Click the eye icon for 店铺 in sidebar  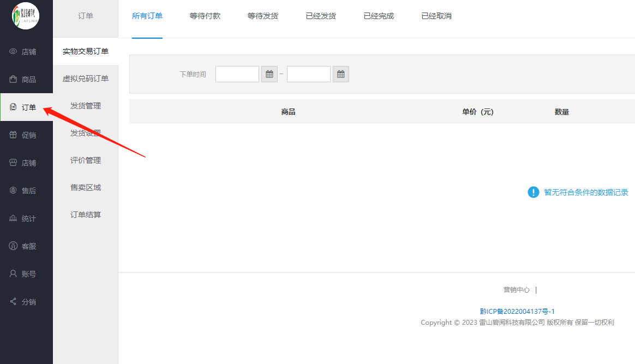(x=14, y=52)
